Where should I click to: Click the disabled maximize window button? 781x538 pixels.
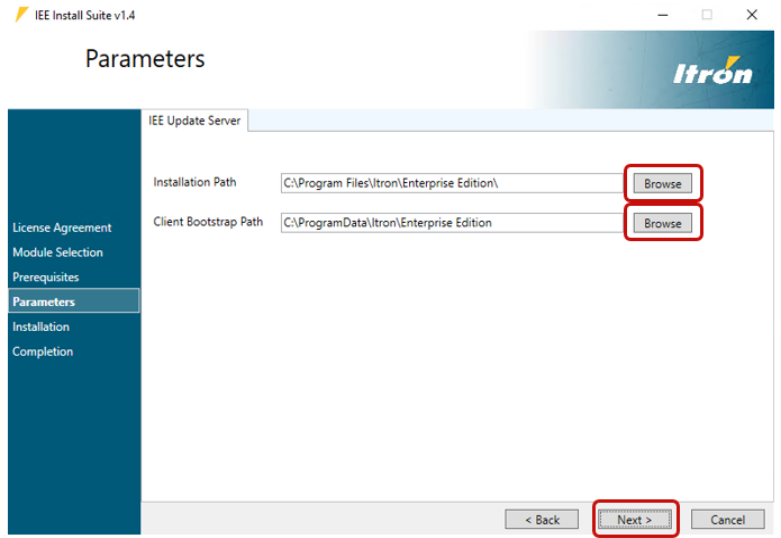pos(707,15)
